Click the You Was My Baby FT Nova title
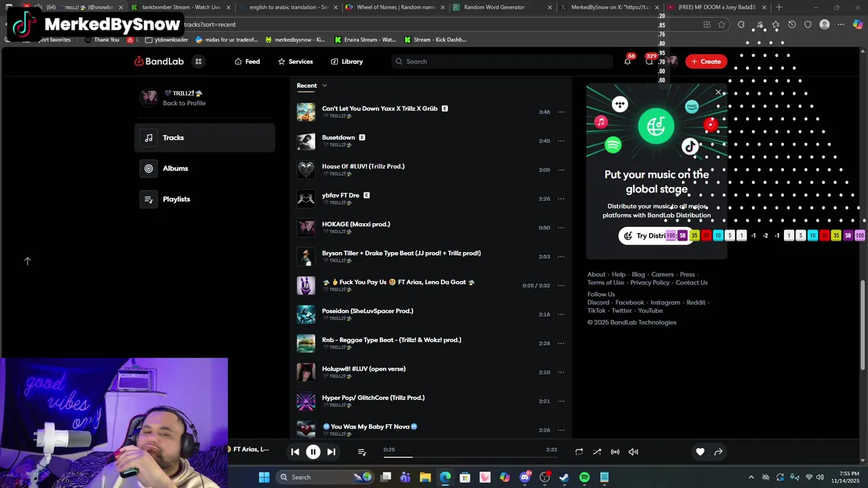 pos(370,426)
